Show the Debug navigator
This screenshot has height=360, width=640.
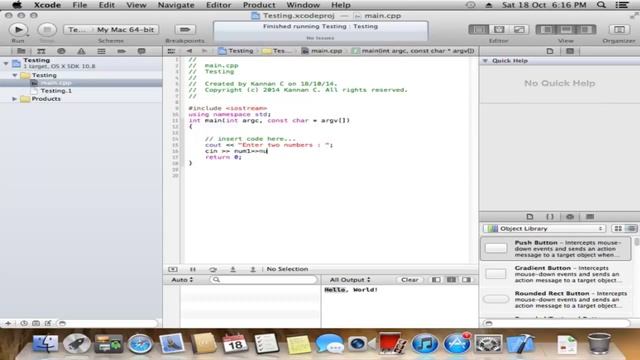(101, 51)
